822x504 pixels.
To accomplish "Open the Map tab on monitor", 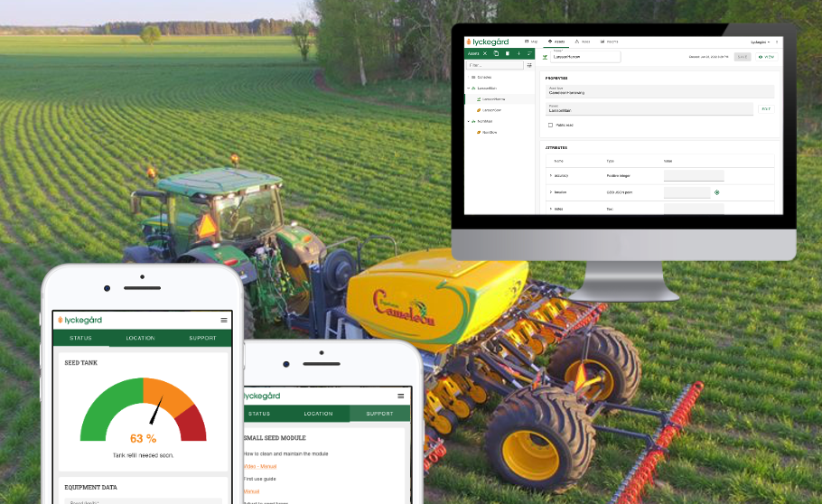I will point(531,42).
